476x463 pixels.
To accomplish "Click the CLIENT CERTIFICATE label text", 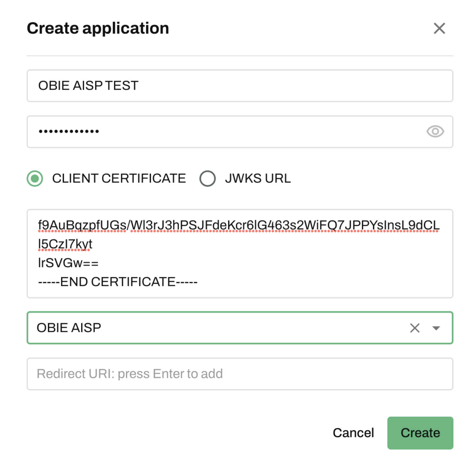I will click(119, 178).
